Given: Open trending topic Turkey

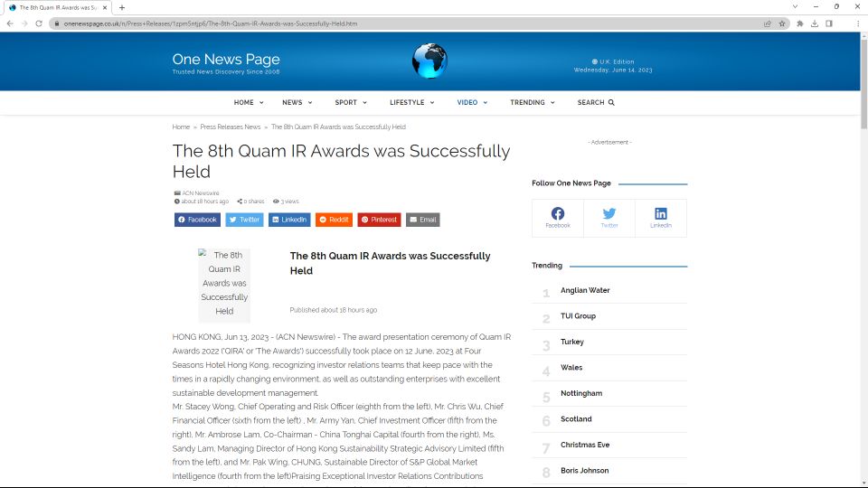Looking at the screenshot, I should (571, 342).
